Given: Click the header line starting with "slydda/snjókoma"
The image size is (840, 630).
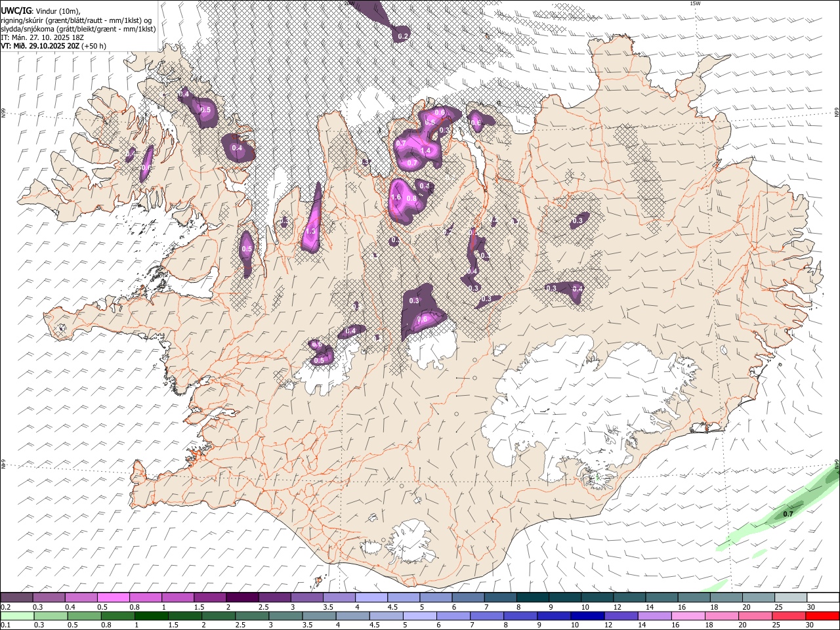Looking at the screenshot, I should coord(78,29).
